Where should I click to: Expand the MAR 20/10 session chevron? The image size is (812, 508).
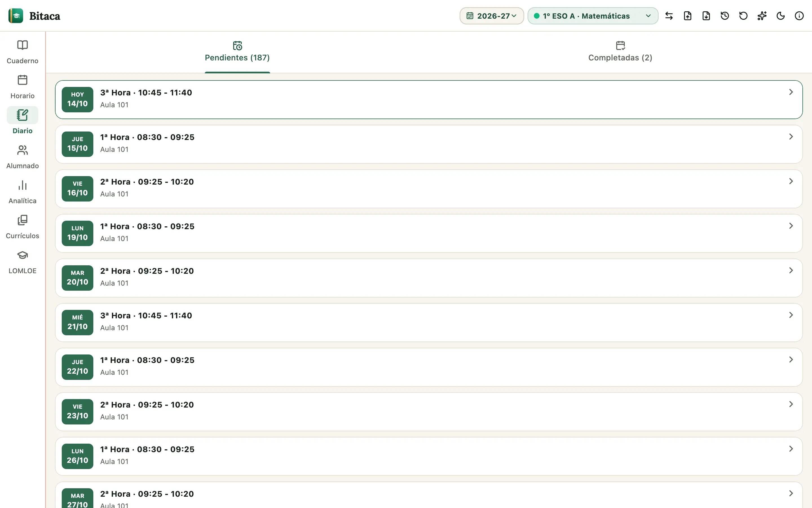point(791,270)
